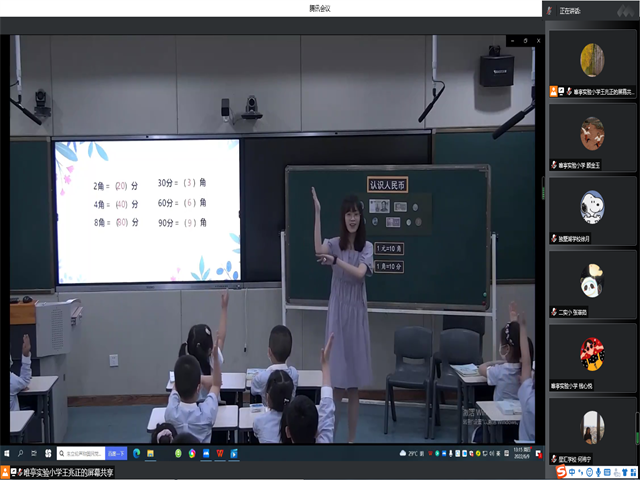Click the screen-share icon on first participant label
The height and width of the screenshot is (480, 640).
click(x=562, y=91)
